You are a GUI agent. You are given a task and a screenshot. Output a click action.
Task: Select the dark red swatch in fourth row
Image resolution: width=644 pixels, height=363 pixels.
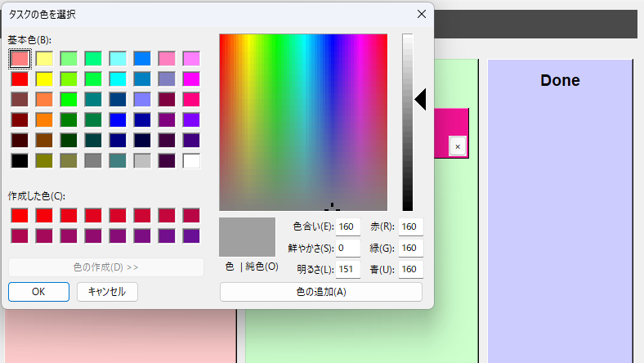tap(20, 120)
